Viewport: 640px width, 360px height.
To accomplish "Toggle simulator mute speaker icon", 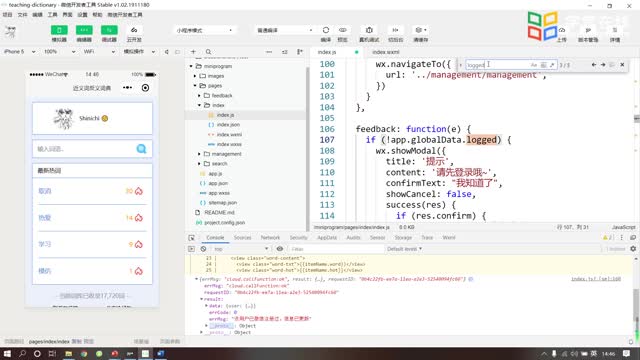I will tap(167, 52).
